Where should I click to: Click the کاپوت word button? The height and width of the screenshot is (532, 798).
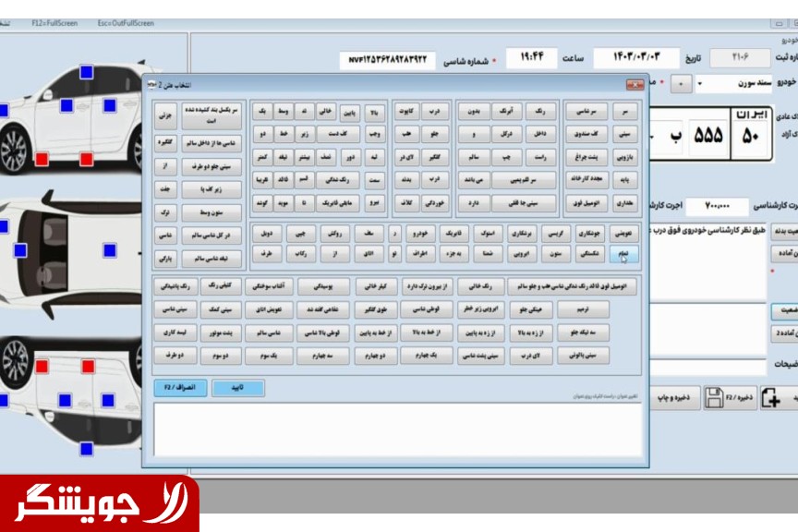point(406,112)
